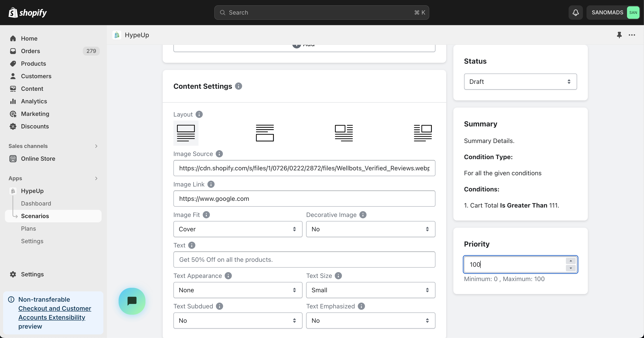Viewport: 644px width, 338px height.
Task: Click the notifications bell icon
Action: pos(576,13)
